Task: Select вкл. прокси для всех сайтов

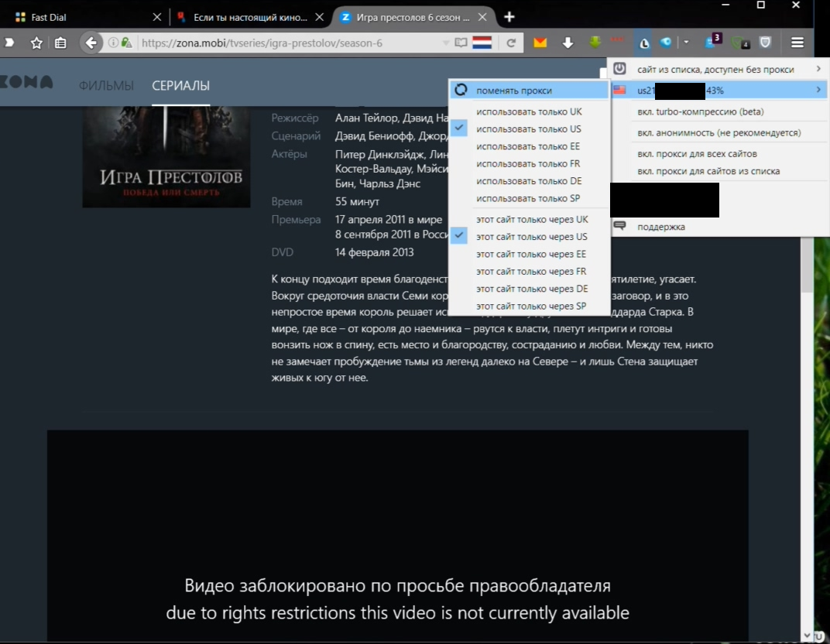Action: 697,154
